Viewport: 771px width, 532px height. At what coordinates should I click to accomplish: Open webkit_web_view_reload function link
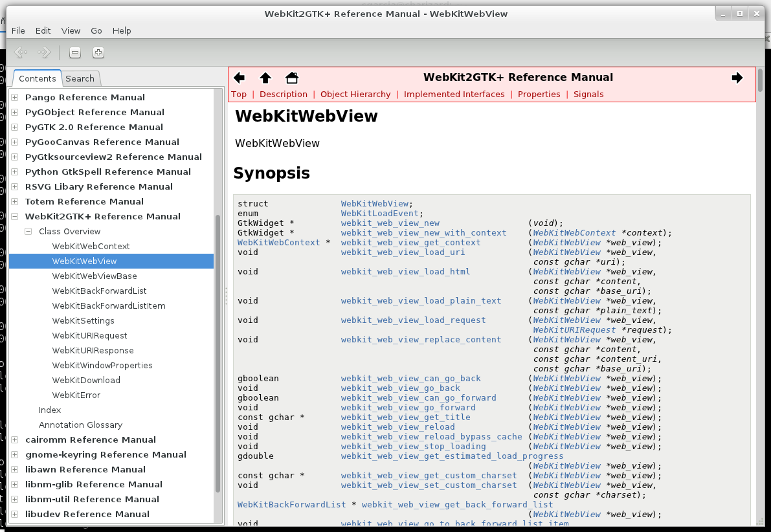point(397,427)
